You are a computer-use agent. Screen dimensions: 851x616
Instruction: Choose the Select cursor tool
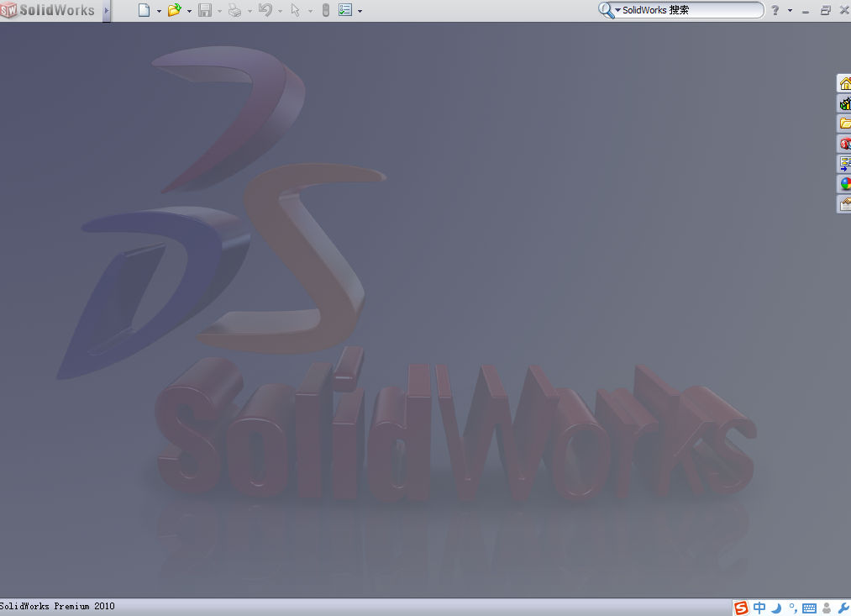click(x=295, y=10)
